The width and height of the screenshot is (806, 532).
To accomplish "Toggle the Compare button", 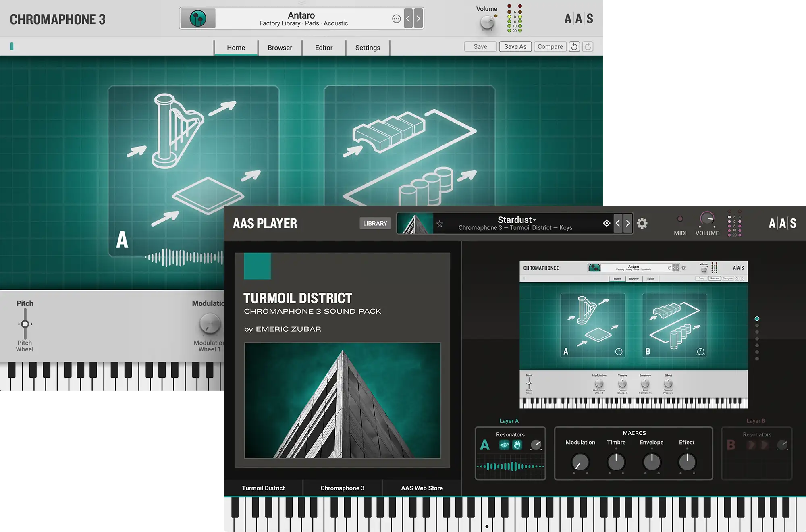I will click(550, 46).
